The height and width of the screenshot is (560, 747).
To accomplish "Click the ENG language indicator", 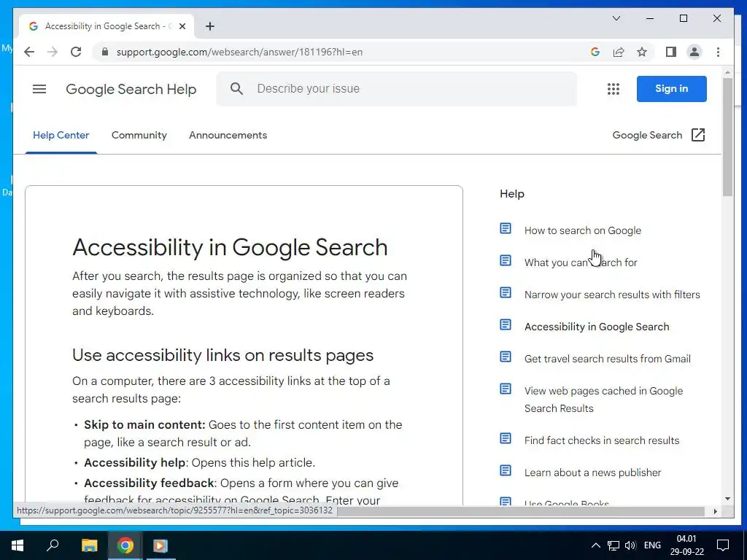I will pyautogui.click(x=652, y=545).
